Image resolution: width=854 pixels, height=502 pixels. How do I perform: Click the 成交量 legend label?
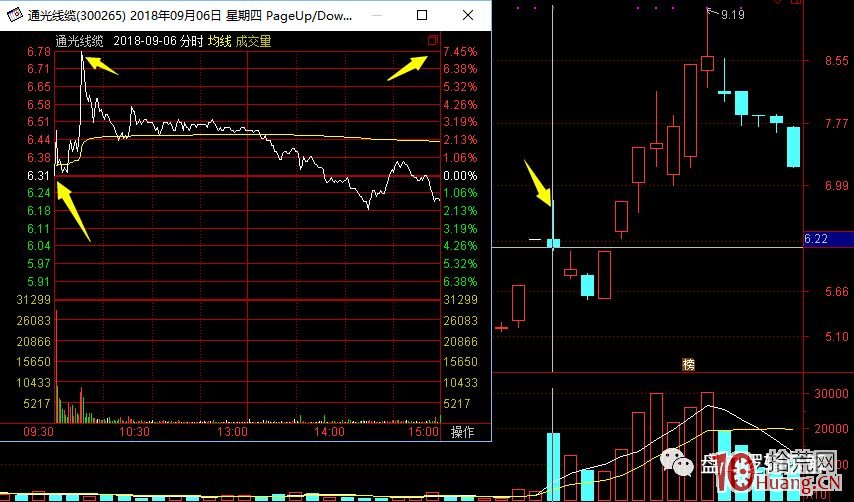pos(253,41)
